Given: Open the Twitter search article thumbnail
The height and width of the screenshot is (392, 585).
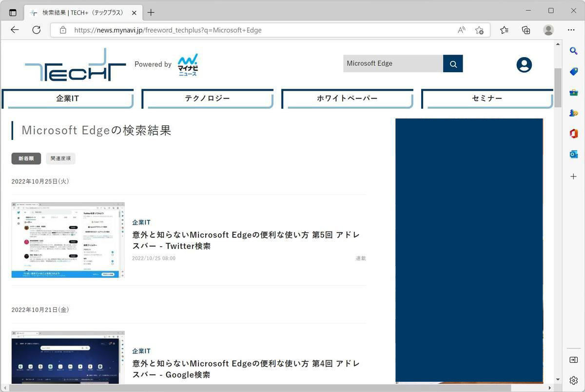Looking at the screenshot, I should [68, 240].
